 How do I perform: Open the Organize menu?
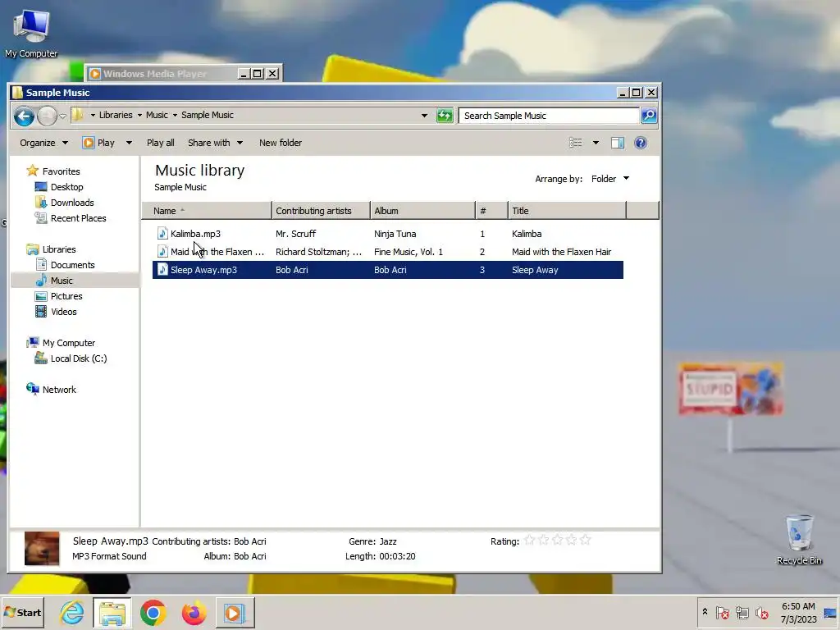click(44, 143)
